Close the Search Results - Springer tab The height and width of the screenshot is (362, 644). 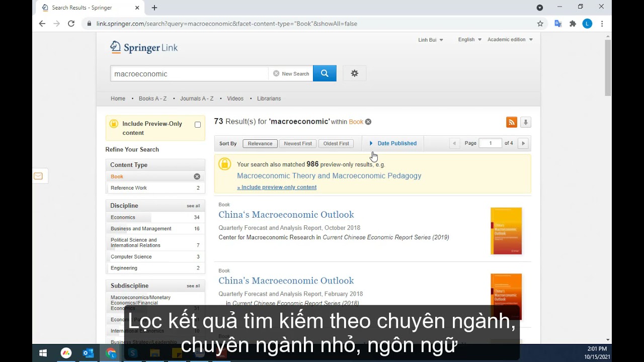point(137,8)
